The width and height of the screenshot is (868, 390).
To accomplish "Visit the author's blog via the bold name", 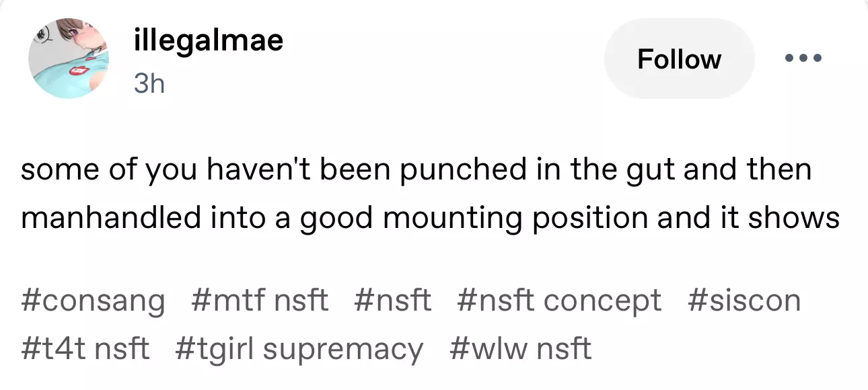I will 209,42.
